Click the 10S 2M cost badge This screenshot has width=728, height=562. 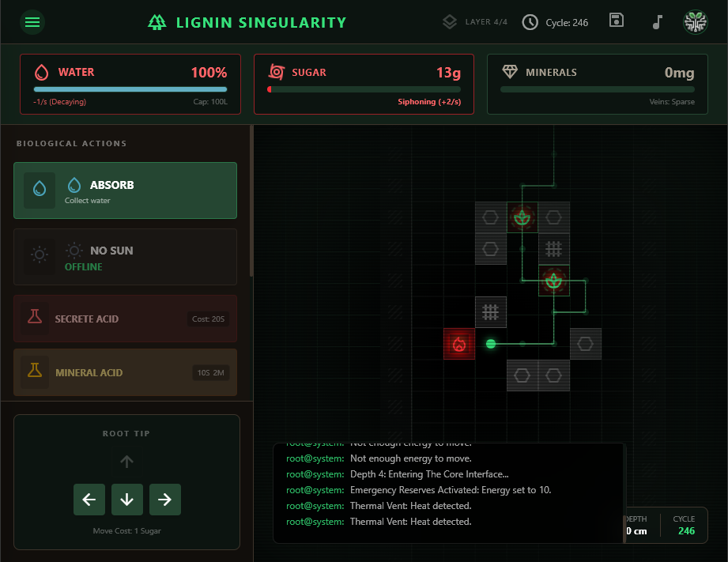click(x=211, y=372)
